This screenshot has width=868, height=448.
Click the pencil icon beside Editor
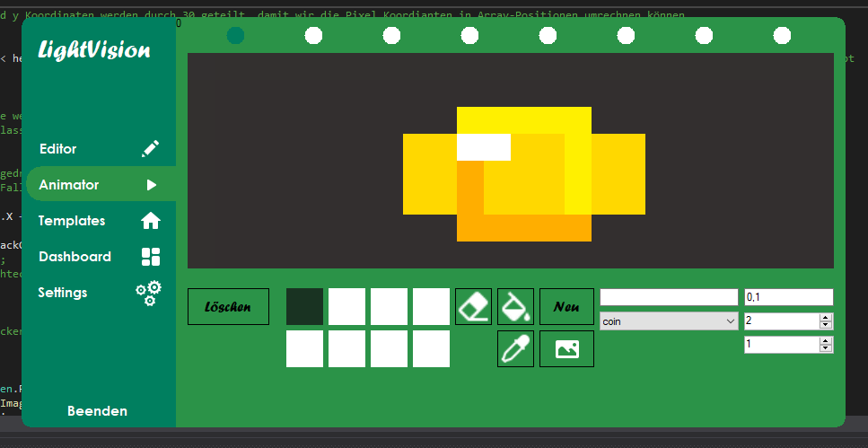150,148
